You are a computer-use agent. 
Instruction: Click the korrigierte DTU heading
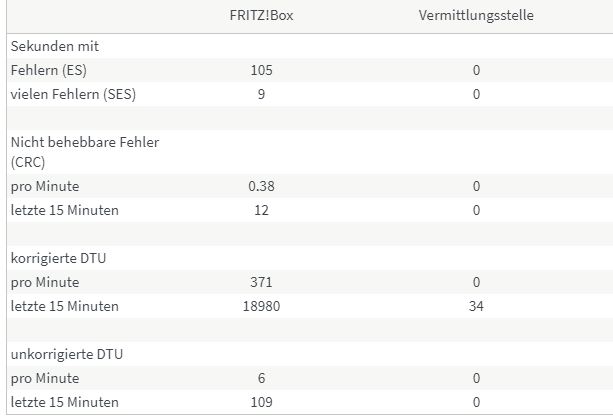[x=58, y=258]
